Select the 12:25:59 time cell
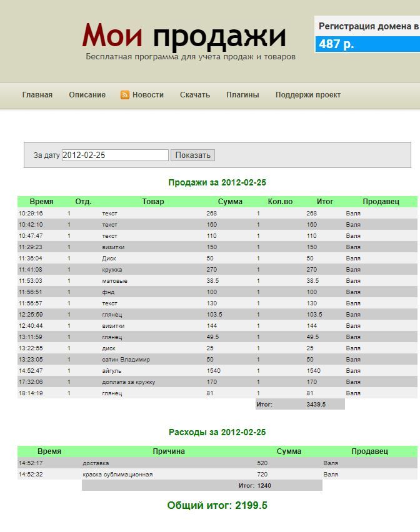Viewport: 420px width, 532px height. [x=31, y=315]
